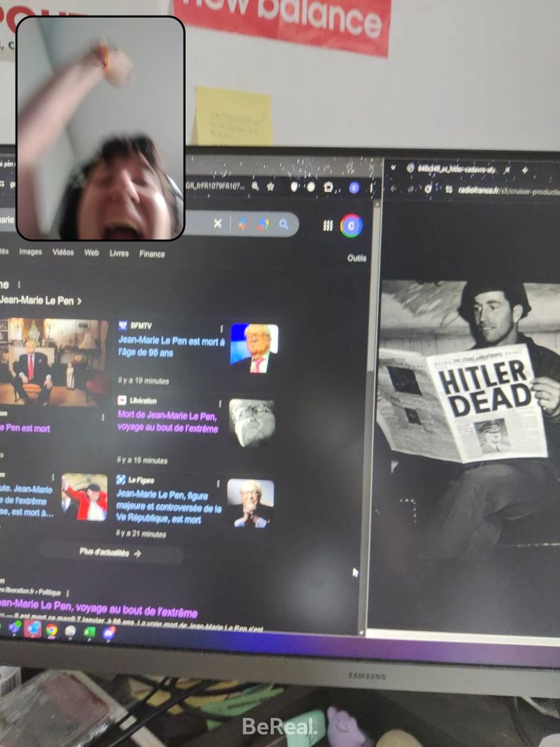The image size is (560, 747).
Task: Start voice search with the microphone icon
Action: [x=243, y=224]
